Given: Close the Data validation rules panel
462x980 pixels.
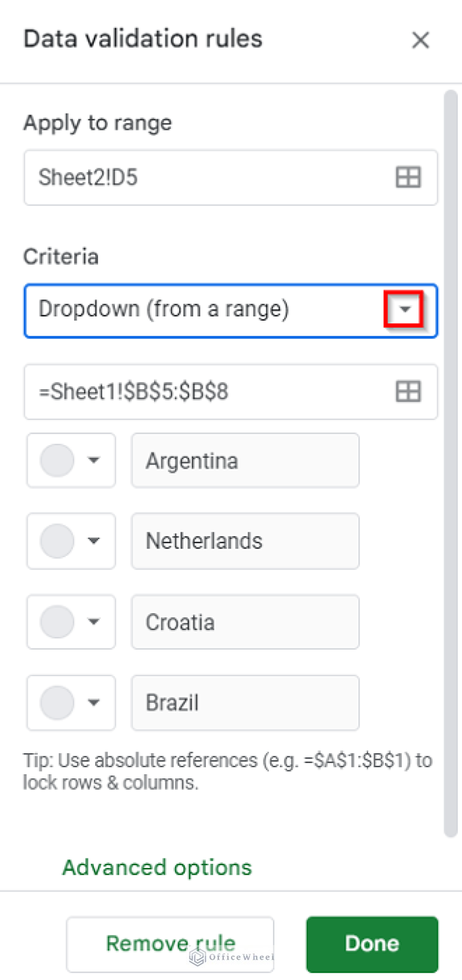Looking at the screenshot, I should [420, 40].
